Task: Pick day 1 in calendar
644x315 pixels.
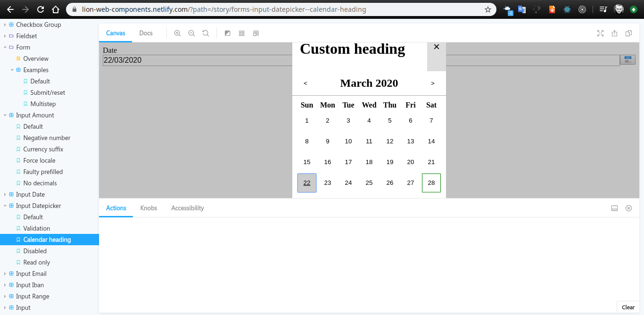Action: click(x=307, y=121)
